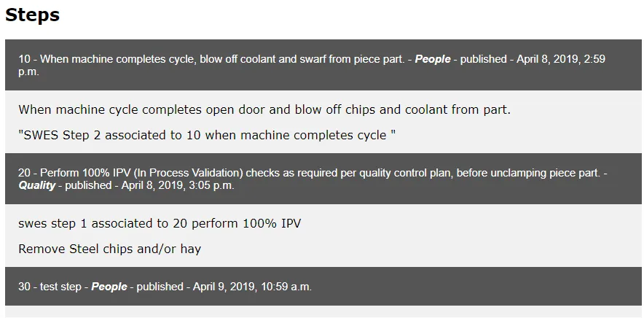Click the published status in step 20 header
The width and height of the screenshot is (644, 318).
(x=88, y=185)
